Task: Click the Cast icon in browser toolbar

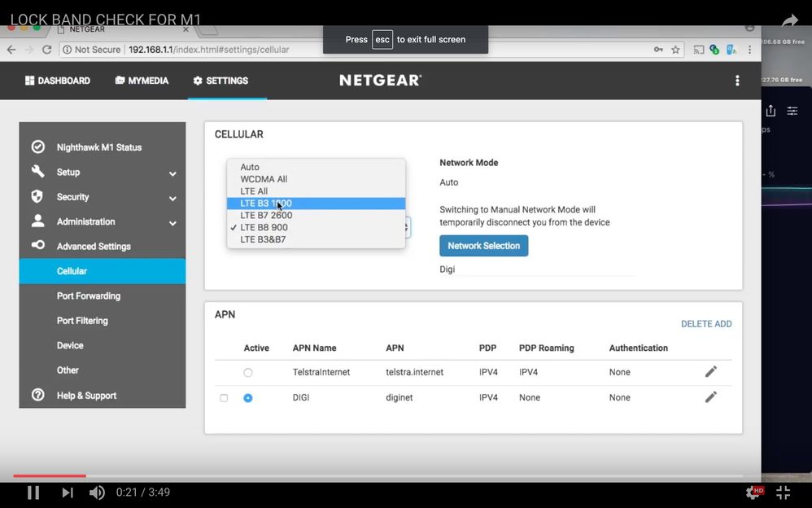Action: point(699,50)
